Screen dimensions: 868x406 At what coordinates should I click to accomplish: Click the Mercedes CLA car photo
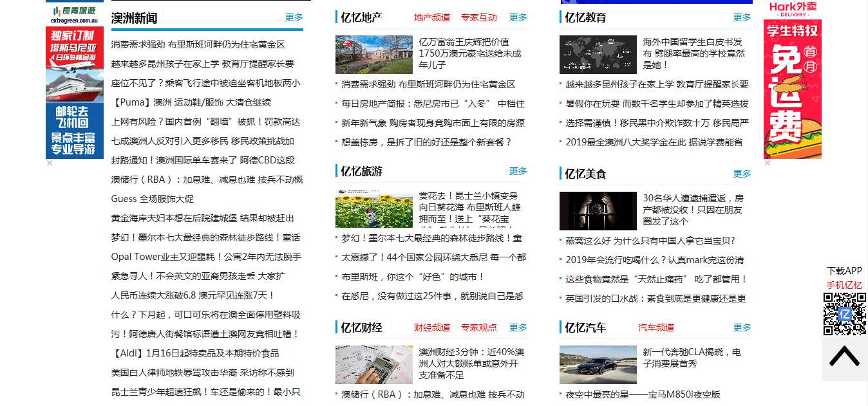coord(598,364)
